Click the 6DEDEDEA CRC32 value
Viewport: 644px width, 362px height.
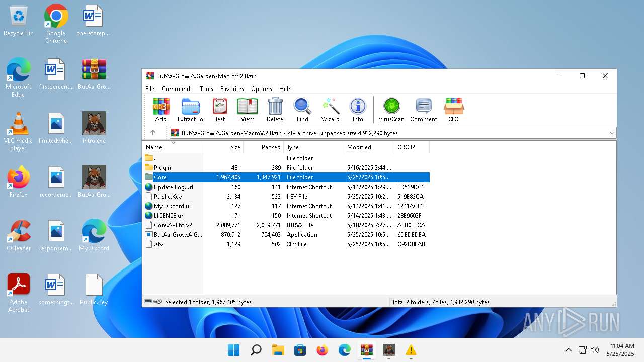click(x=411, y=235)
